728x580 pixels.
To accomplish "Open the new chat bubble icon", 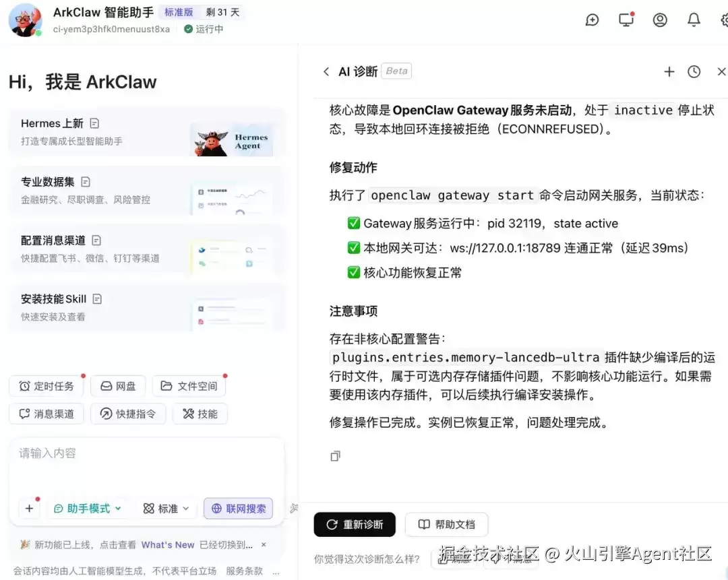I will click(592, 20).
